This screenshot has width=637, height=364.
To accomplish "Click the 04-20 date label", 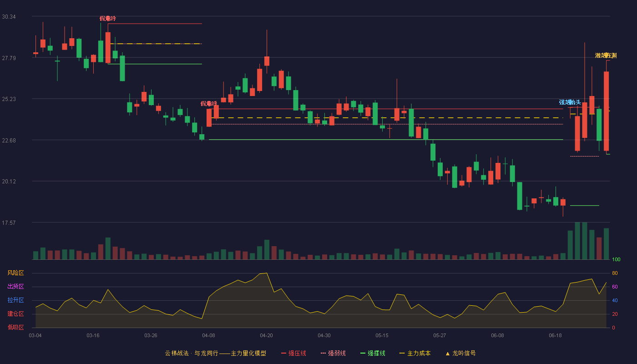I will tap(266, 335).
